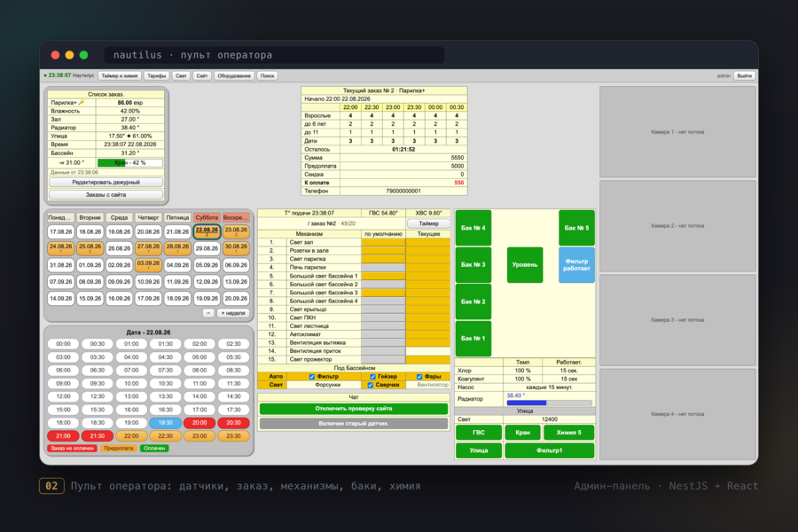
Task: Click the Включен старый датчик button
Action: click(354, 424)
